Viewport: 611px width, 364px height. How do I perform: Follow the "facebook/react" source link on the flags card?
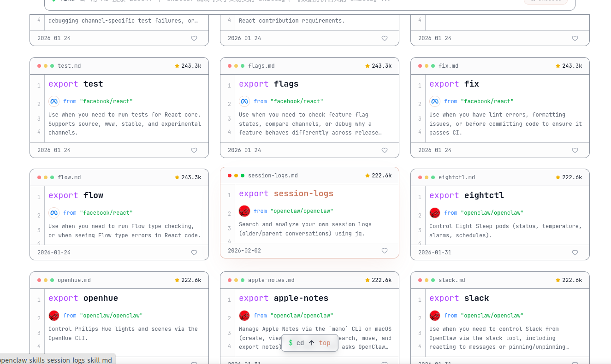click(297, 101)
